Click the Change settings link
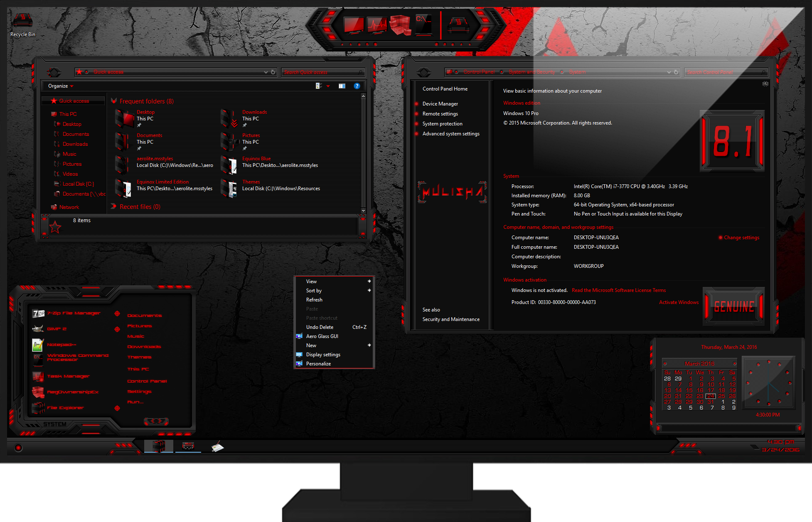This screenshot has width=812, height=522. [741, 238]
